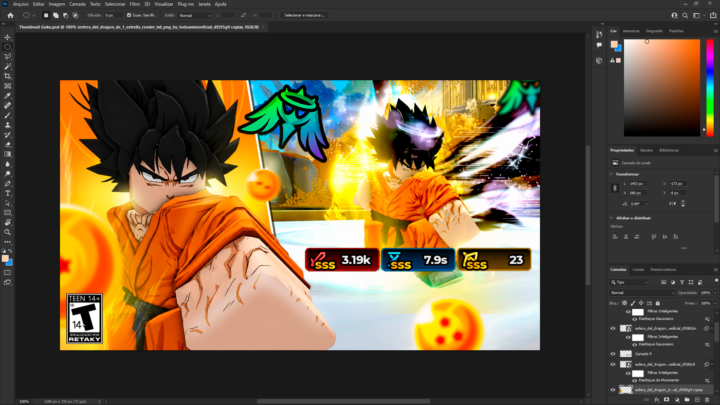This screenshot has width=720, height=405.
Task: Select the Eraser tool
Action: click(x=7, y=145)
